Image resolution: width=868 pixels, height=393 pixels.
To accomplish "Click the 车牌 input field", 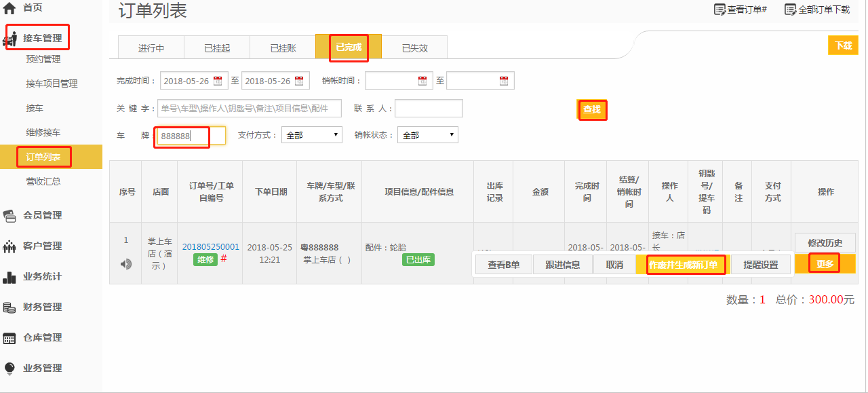I will [191, 136].
